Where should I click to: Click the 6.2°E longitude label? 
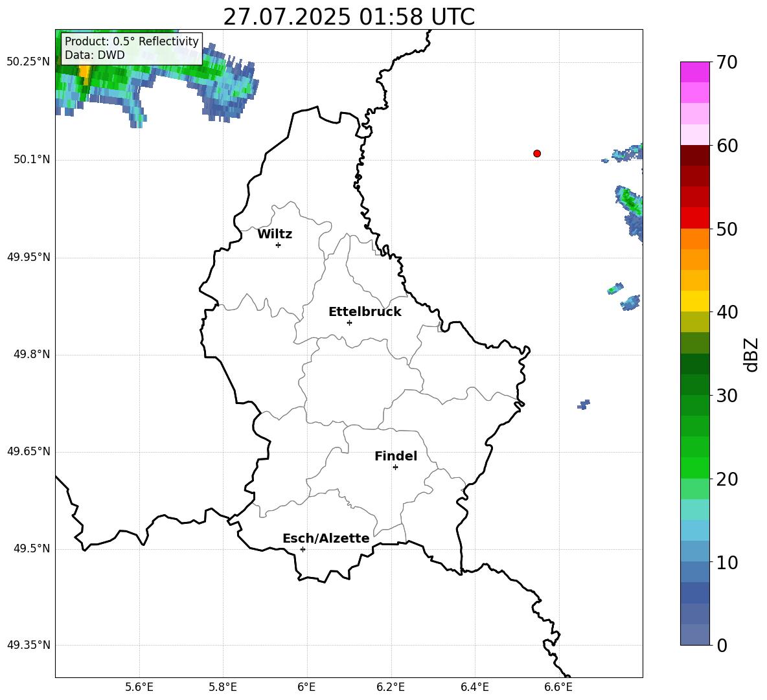pyautogui.click(x=391, y=687)
